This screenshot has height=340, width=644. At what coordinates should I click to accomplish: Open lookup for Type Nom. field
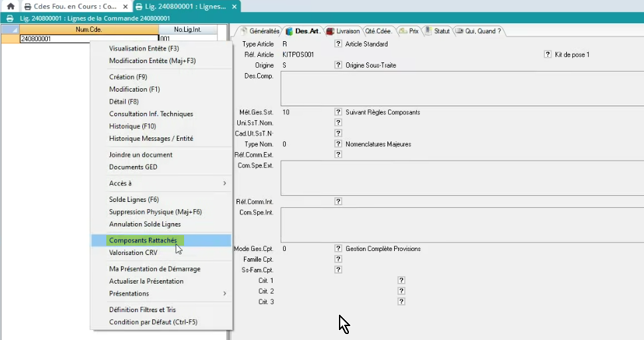pyautogui.click(x=338, y=144)
